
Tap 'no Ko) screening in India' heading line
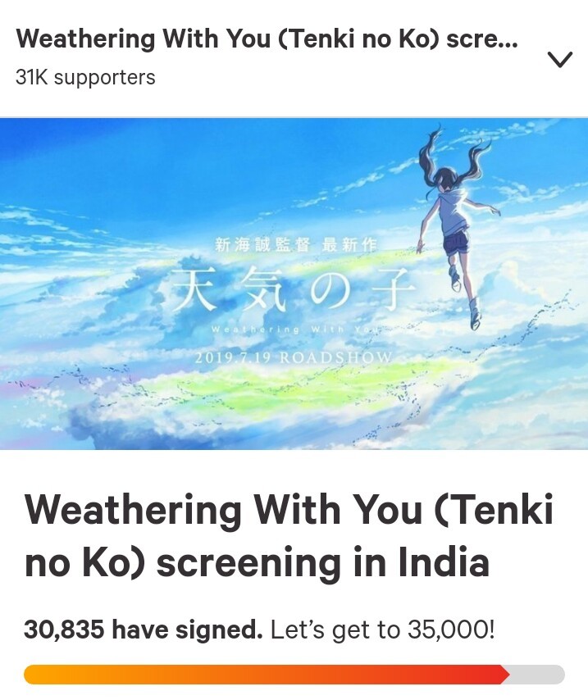(257, 561)
